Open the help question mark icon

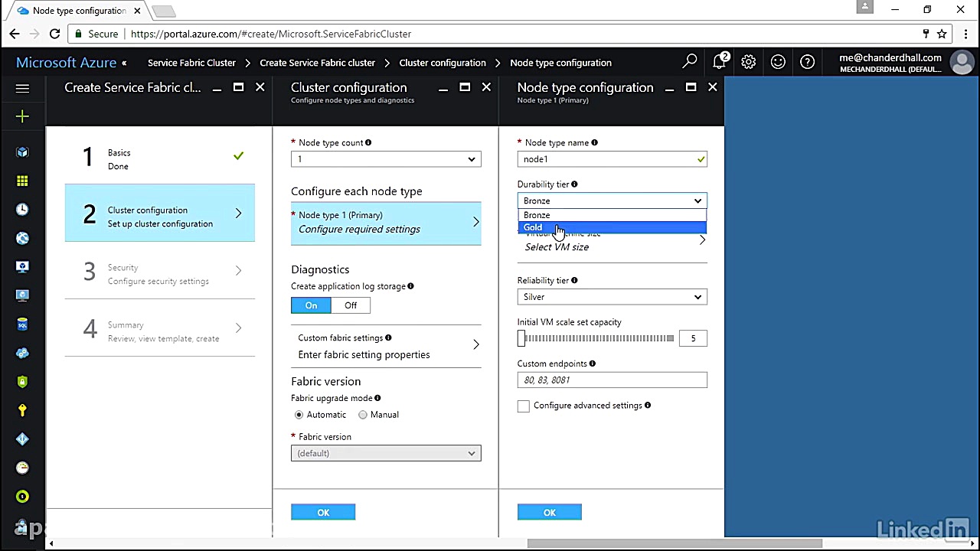tap(807, 62)
